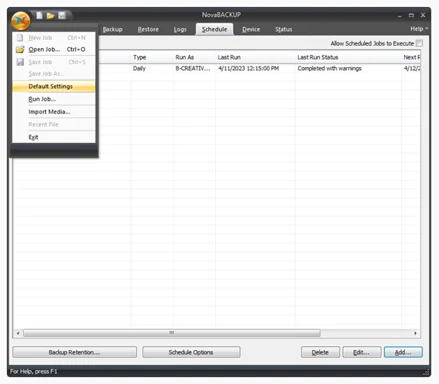Open the Device tab
439x384 pixels.
[x=251, y=29]
